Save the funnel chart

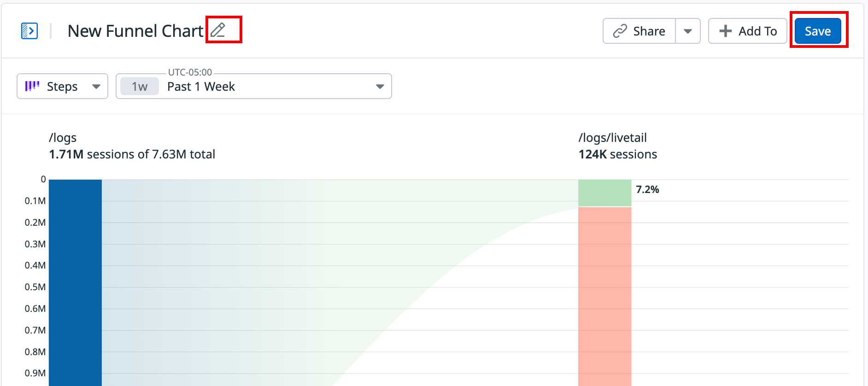point(818,31)
